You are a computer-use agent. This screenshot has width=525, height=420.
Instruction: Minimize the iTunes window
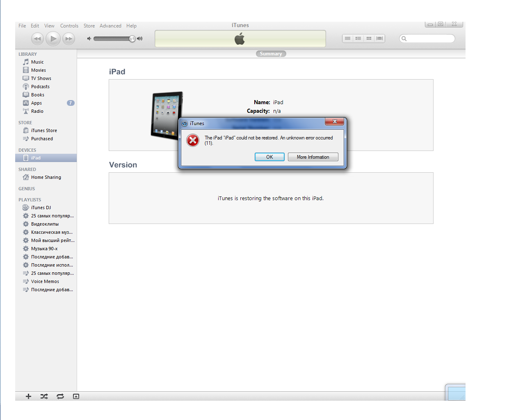(430, 24)
